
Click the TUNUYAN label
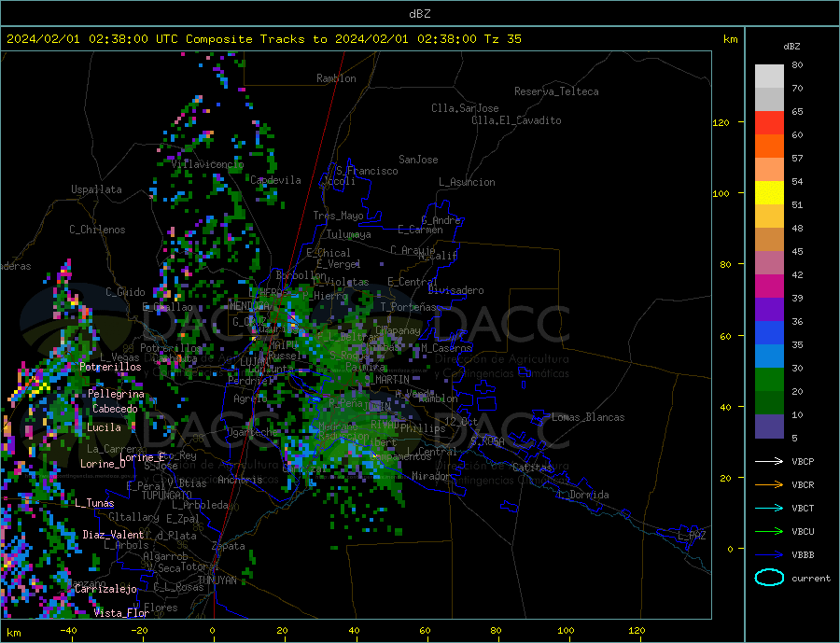[217, 580]
